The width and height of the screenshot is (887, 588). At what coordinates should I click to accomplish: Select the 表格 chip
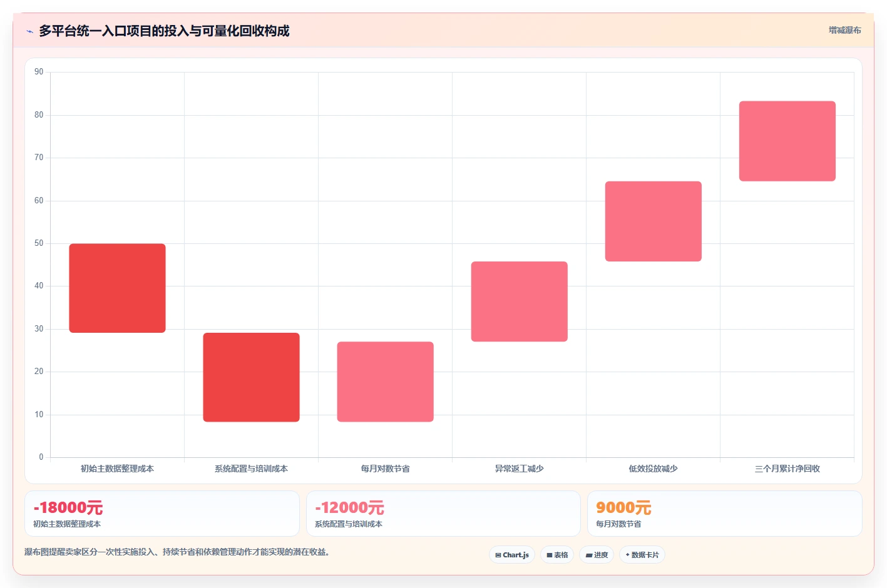557,555
